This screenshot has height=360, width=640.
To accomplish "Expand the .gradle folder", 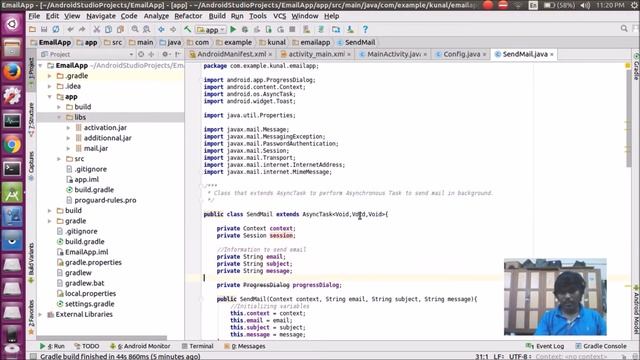I will 50,76.
